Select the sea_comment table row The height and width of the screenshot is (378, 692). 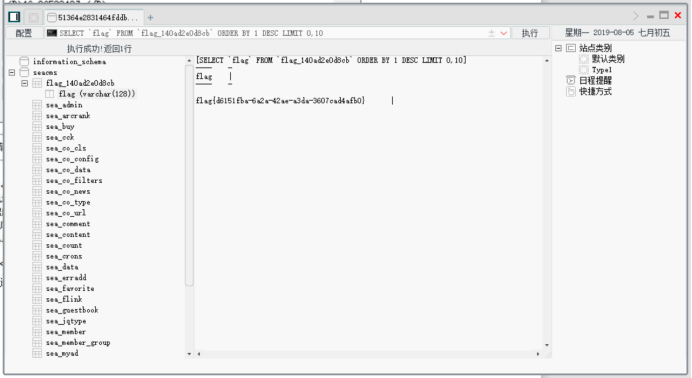[x=68, y=224]
